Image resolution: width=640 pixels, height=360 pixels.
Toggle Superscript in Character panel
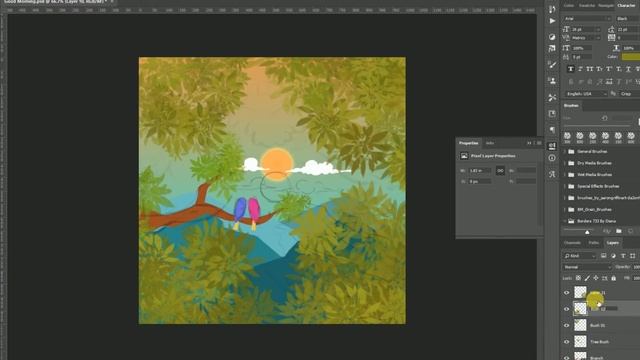pos(609,69)
